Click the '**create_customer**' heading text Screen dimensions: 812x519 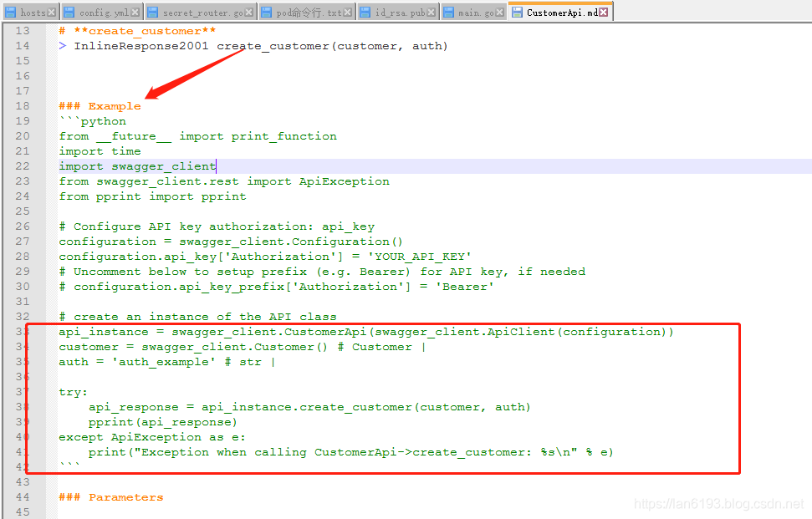click(x=145, y=31)
